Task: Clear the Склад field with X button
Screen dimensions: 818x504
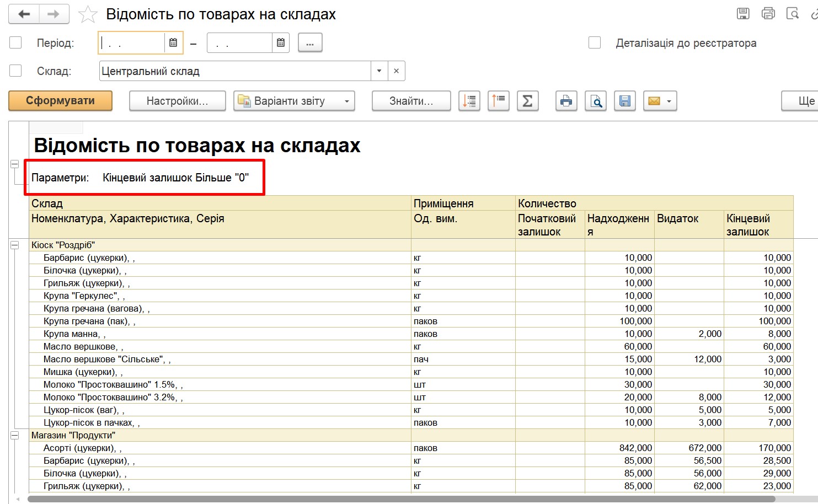Action: coord(396,71)
